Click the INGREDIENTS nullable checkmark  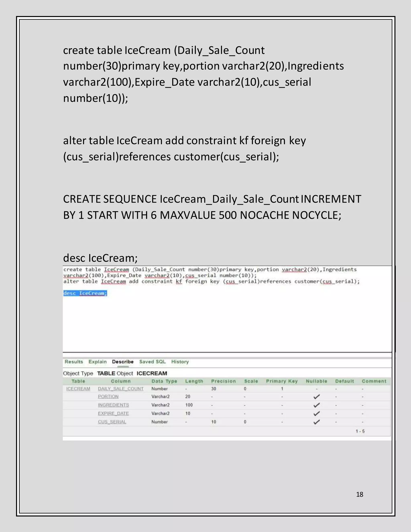point(316,405)
